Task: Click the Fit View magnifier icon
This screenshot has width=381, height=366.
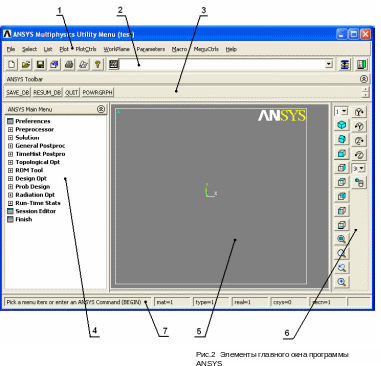Action: click(341, 239)
